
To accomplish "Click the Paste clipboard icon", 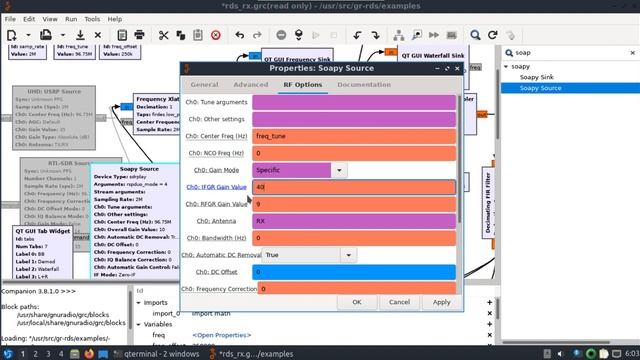I will point(198,35).
